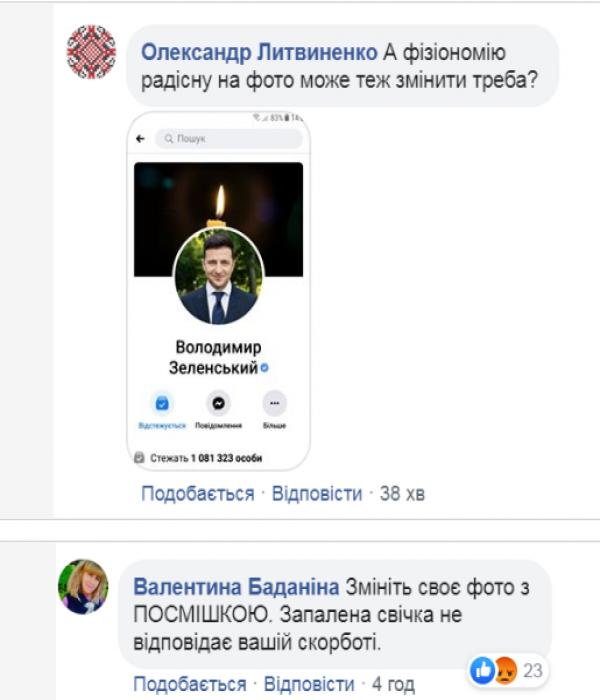Viewport: 600px width, 700px height.
Task: Click the blue verified badge
Action: tap(265, 368)
